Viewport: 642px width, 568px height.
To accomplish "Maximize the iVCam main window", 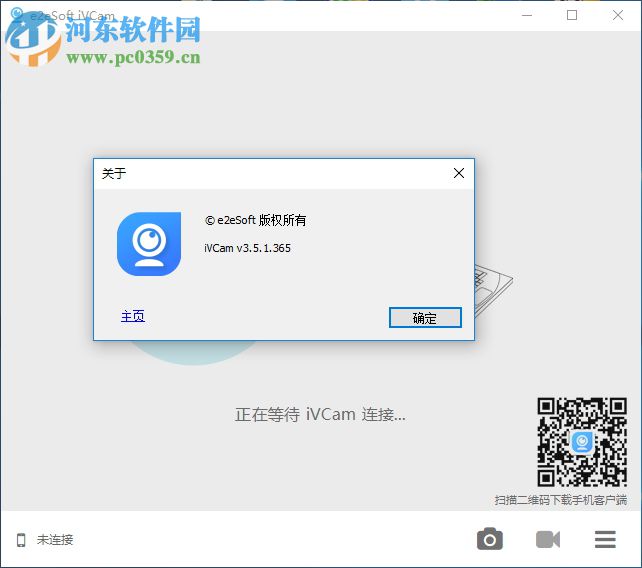I will click(x=572, y=15).
